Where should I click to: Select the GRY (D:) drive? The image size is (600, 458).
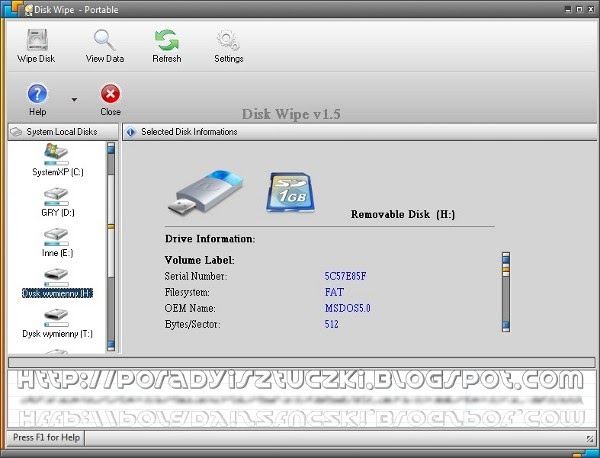(x=57, y=202)
